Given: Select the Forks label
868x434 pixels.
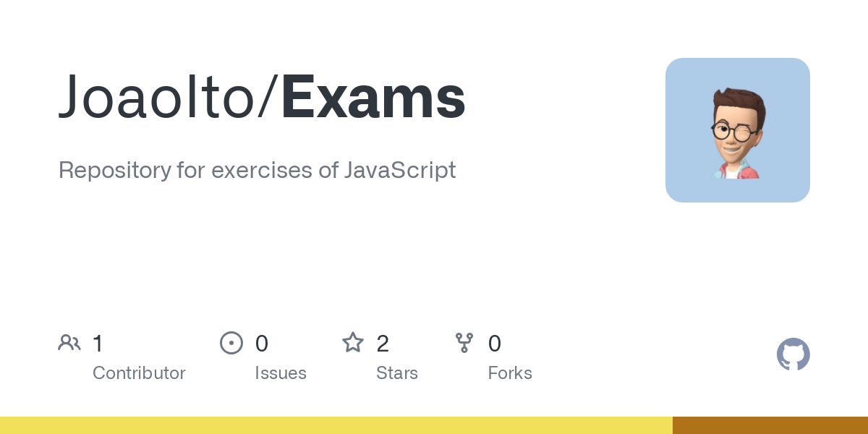Looking at the screenshot, I should [x=510, y=373].
